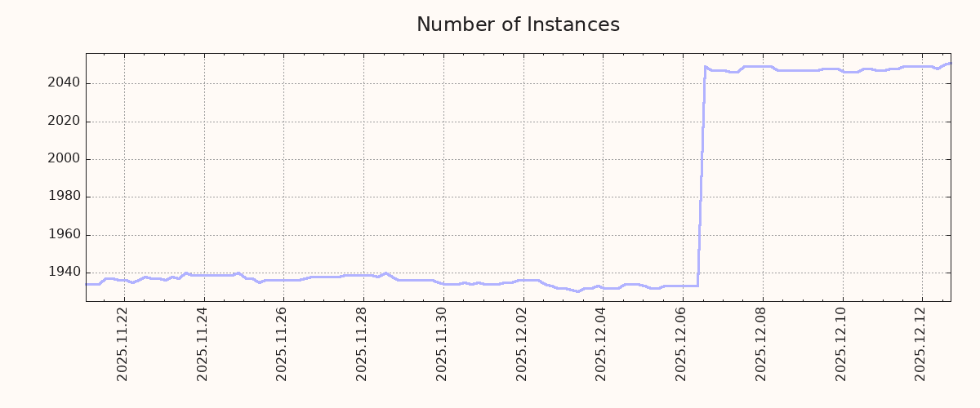Select the 2025.11.30 date label
This screenshot has height=408, width=980.
click(x=443, y=344)
